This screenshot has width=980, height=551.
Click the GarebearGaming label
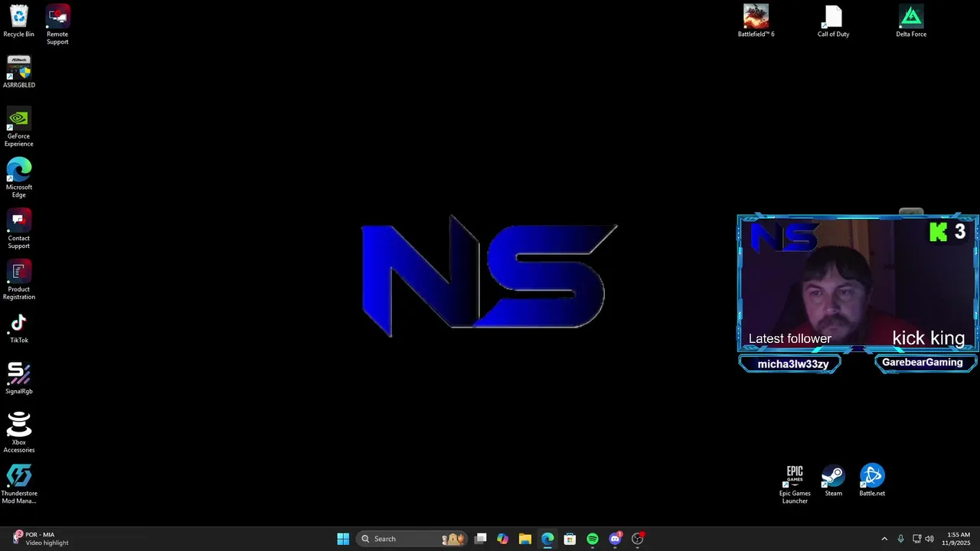point(923,363)
